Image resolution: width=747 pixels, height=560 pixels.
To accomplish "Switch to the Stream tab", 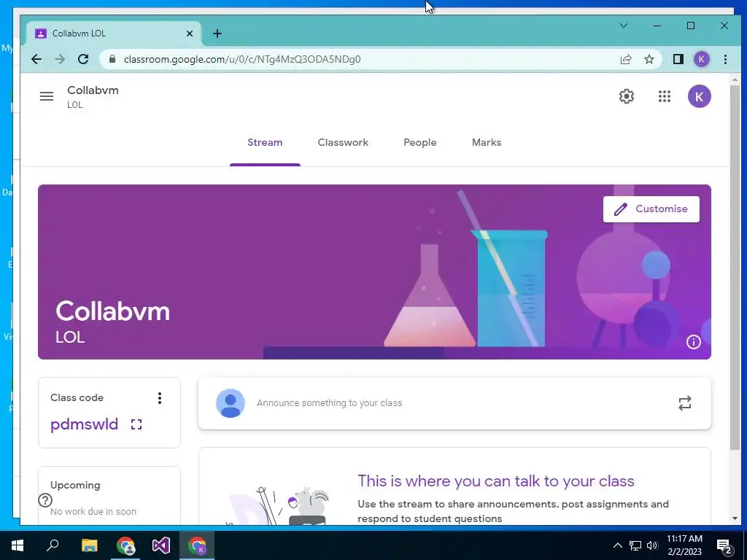I will tap(265, 142).
